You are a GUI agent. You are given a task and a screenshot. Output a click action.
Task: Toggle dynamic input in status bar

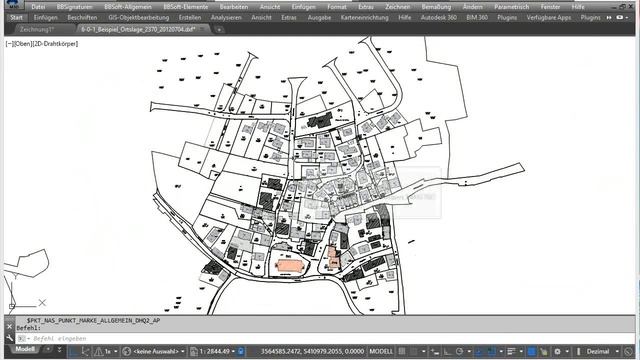[435, 351]
